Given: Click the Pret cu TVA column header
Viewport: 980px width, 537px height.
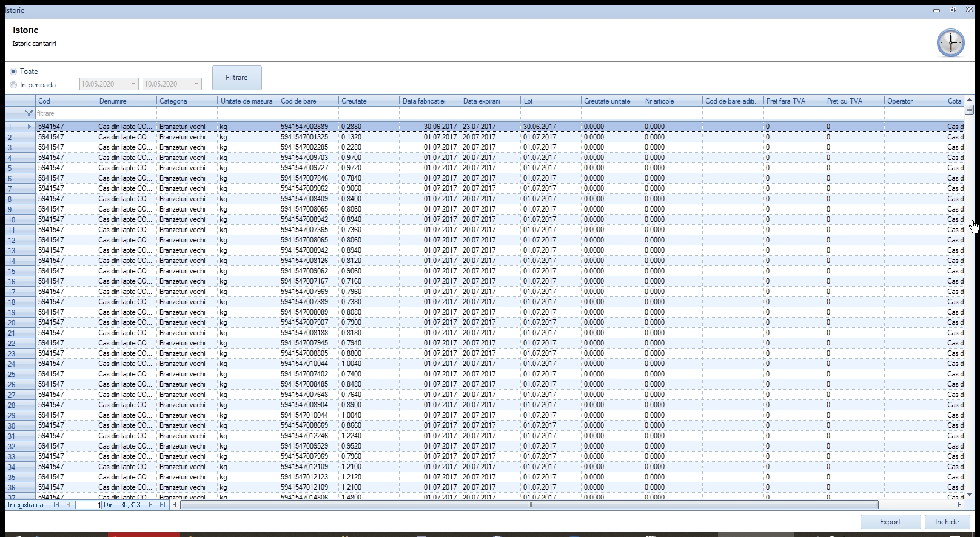Looking at the screenshot, I should pos(854,101).
